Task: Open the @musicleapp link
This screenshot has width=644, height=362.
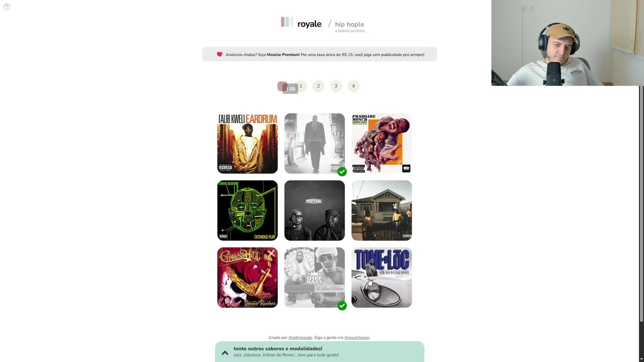Action: pyautogui.click(x=357, y=338)
